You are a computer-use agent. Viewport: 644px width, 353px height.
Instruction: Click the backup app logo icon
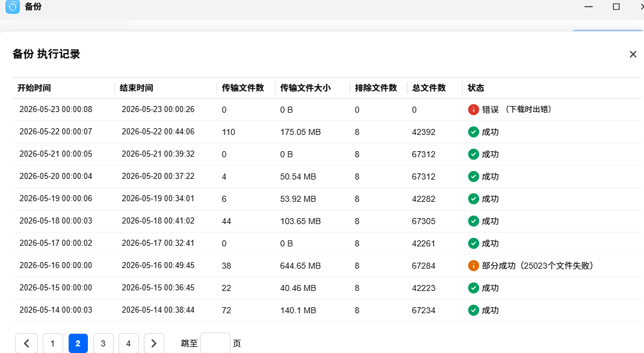(12, 7)
